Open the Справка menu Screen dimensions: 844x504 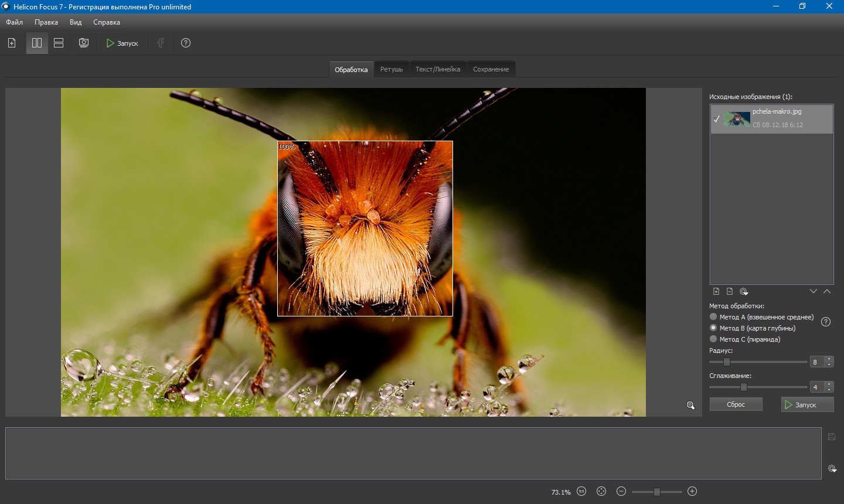(x=107, y=22)
